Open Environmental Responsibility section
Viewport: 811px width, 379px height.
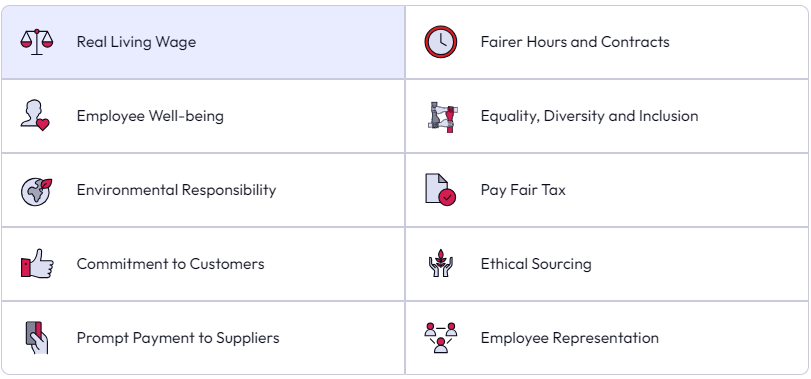click(x=203, y=190)
